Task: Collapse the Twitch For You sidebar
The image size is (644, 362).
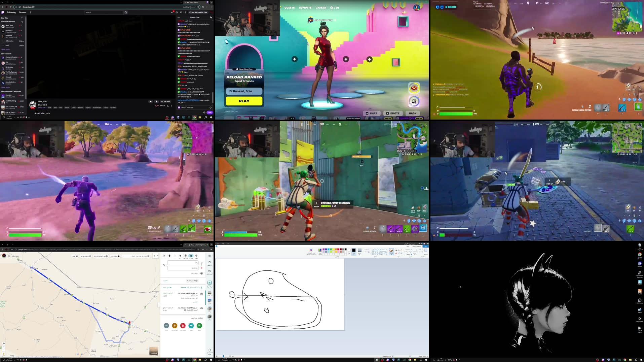Action: [22, 18]
